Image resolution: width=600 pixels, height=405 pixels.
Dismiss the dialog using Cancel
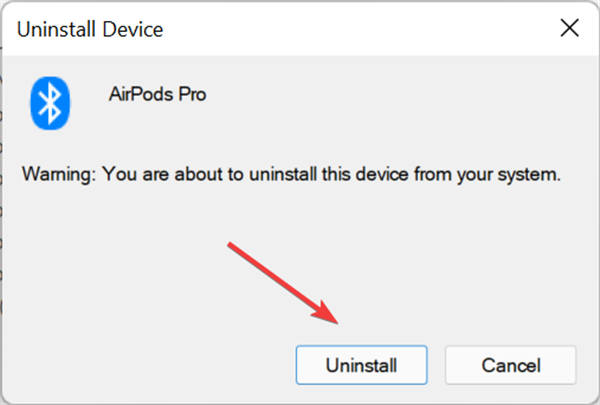click(510, 365)
